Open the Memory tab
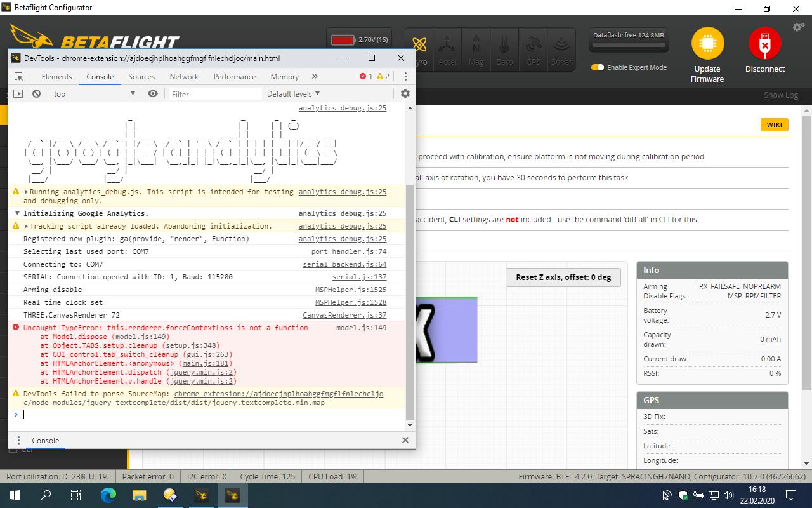The image size is (812, 508). tap(284, 76)
